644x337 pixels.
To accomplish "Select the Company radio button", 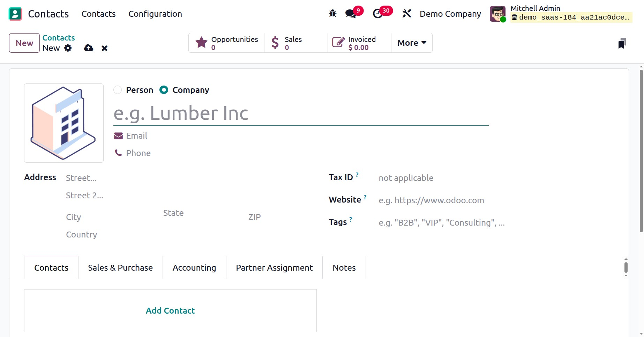I will tap(164, 90).
